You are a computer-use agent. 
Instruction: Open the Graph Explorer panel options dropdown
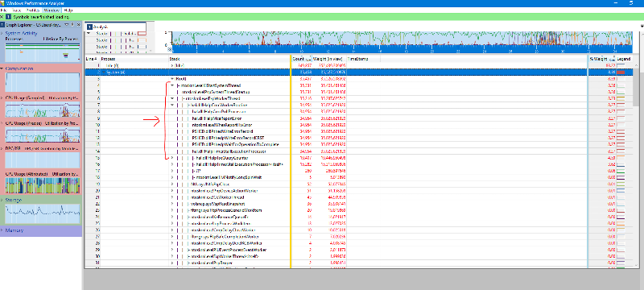click(67, 25)
